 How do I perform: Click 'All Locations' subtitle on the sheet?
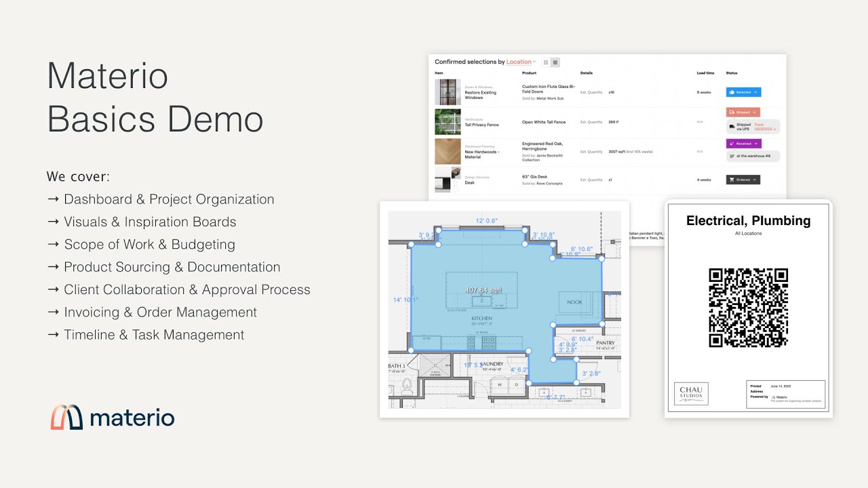point(748,233)
